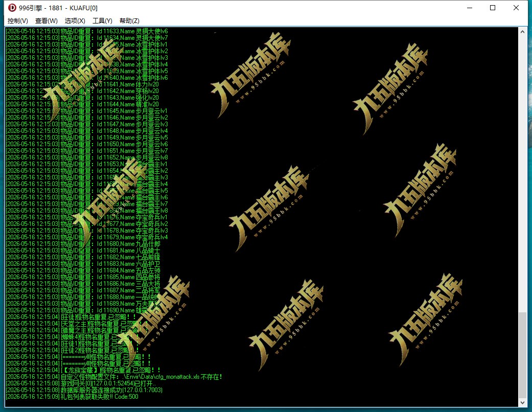Select the [旺徒2] duplicate monster warning line

tap(72, 350)
